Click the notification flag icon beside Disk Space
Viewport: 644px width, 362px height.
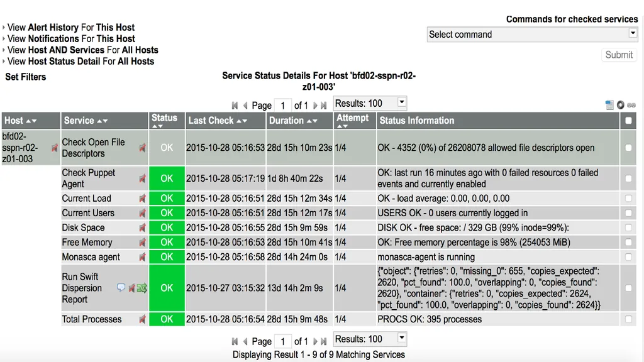pos(142,228)
